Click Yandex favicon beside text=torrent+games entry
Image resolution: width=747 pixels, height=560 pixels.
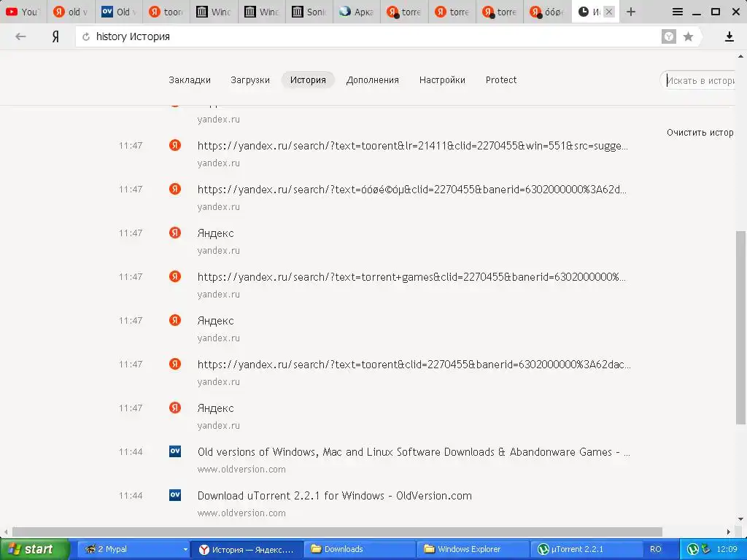(175, 276)
